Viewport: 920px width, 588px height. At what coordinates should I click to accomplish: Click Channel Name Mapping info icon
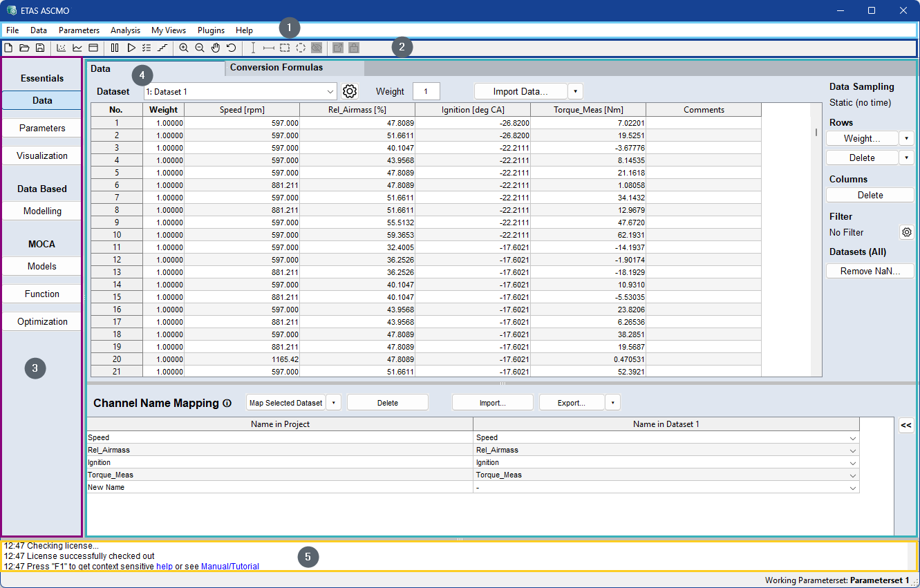tap(227, 404)
